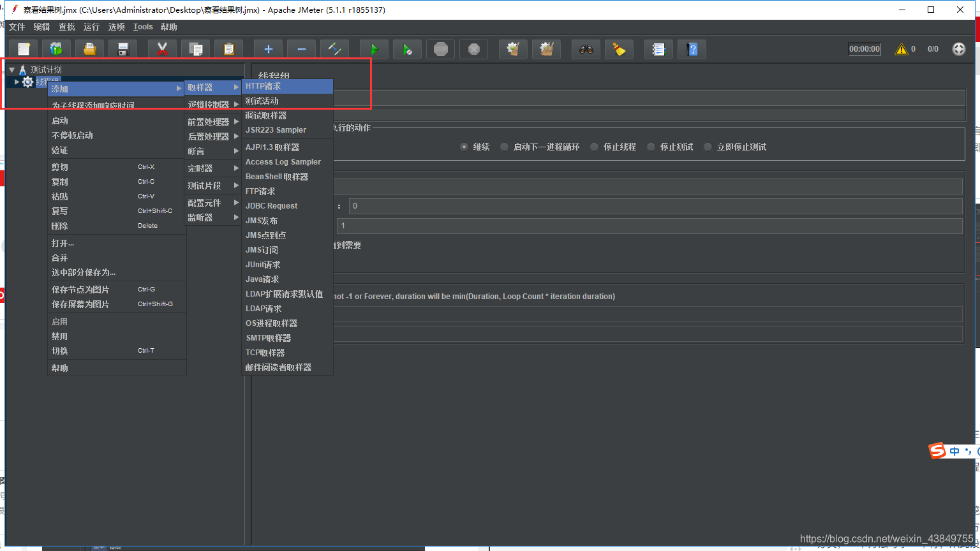980x551 pixels.
Task: Choose TCP取样器 from sampler list
Action: click(x=288, y=353)
